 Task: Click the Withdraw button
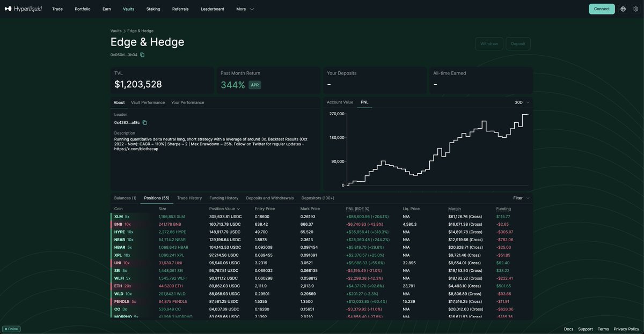coord(489,44)
